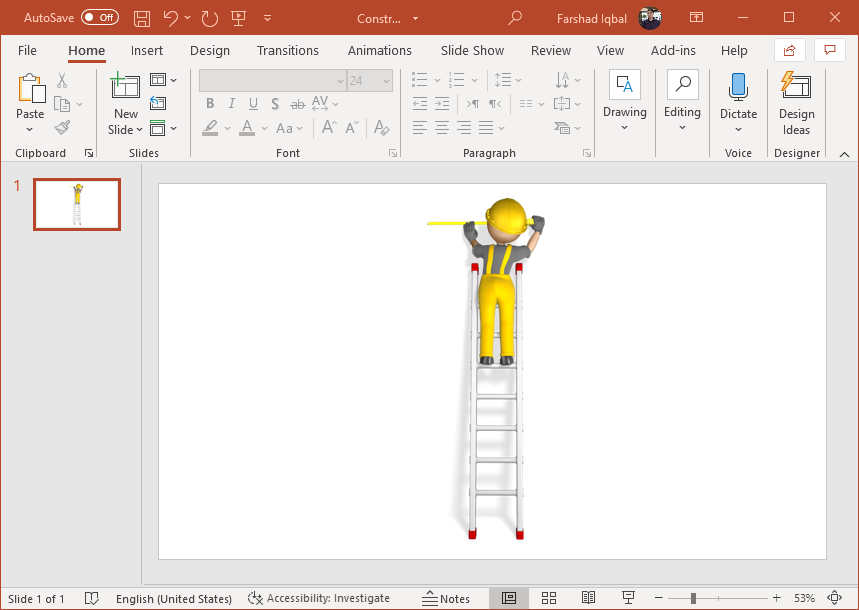
Task: Select slide 1 thumbnail
Action: (77, 204)
